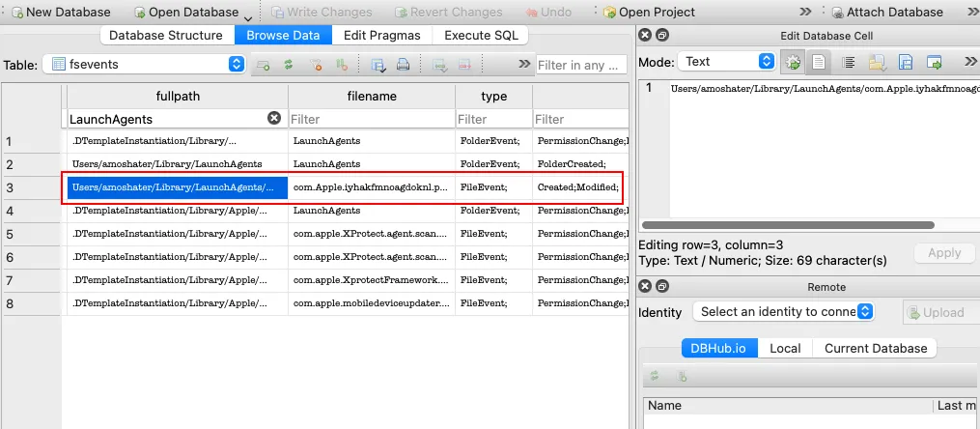Click the cell editor horizontal scrollbar
This screenshot has height=429, width=980.
tap(788, 225)
